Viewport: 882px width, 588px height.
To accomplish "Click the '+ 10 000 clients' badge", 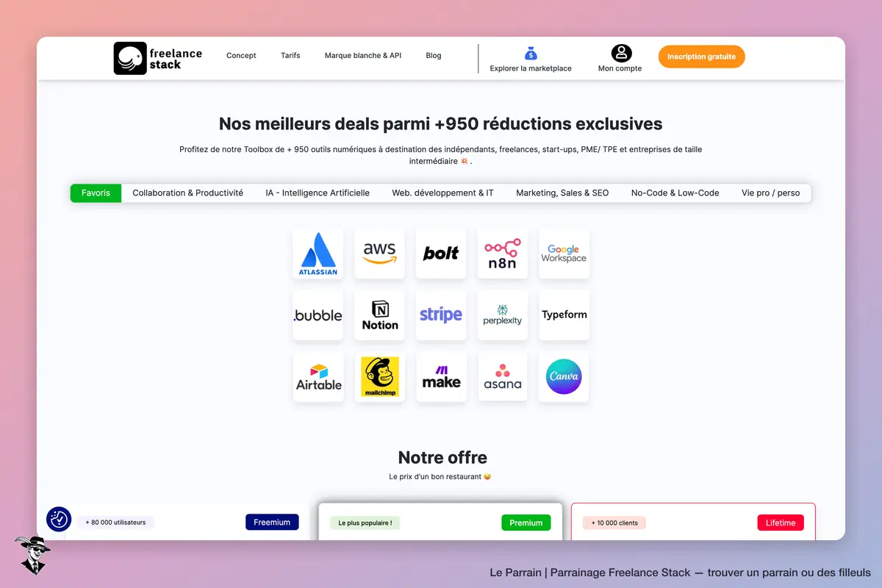I will (614, 523).
